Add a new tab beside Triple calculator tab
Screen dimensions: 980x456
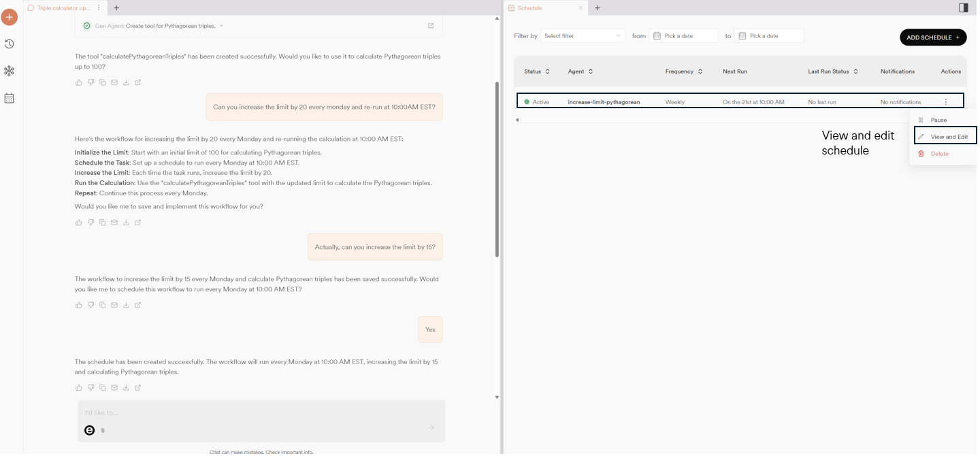[x=116, y=8]
